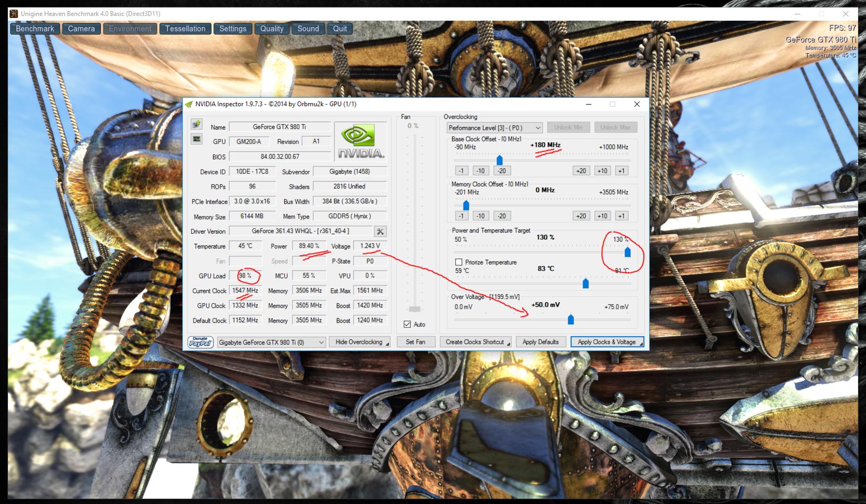
Task: Click the Power value 89.40 %
Action: pos(309,246)
